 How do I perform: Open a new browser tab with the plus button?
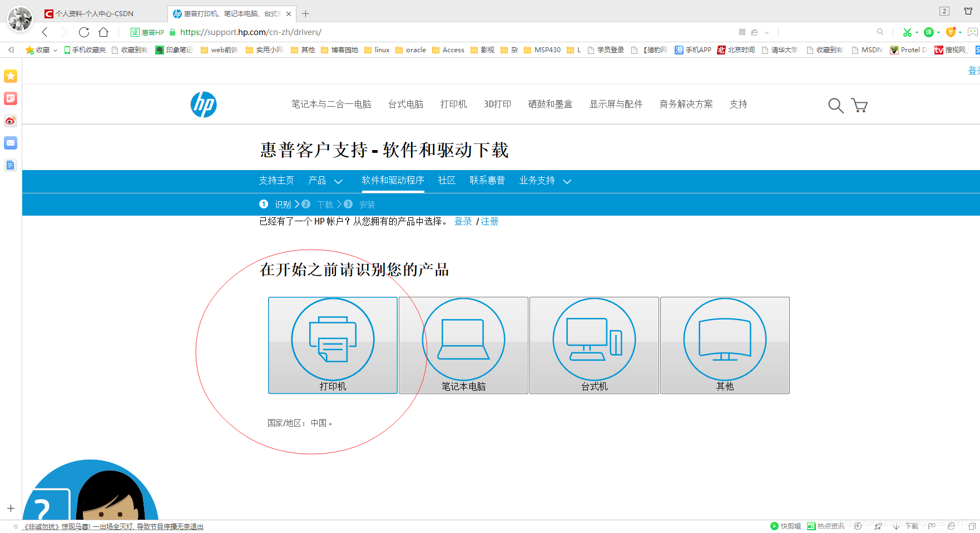click(x=305, y=13)
